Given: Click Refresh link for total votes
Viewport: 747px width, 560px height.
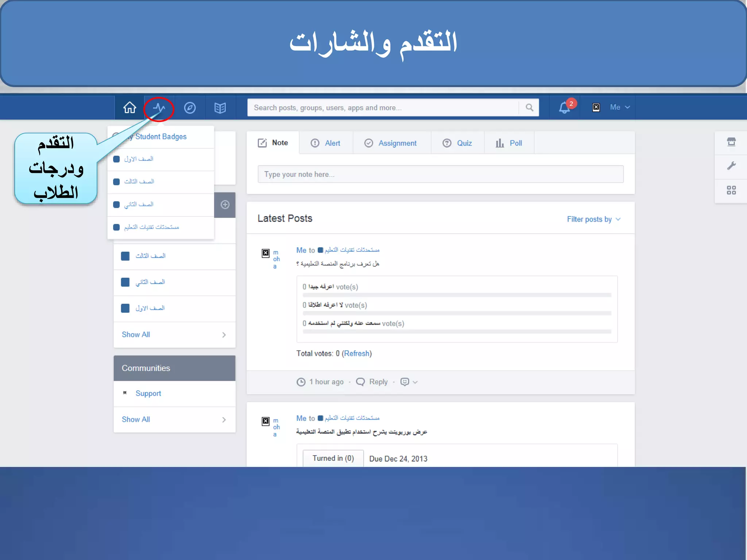Looking at the screenshot, I should [356, 354].
